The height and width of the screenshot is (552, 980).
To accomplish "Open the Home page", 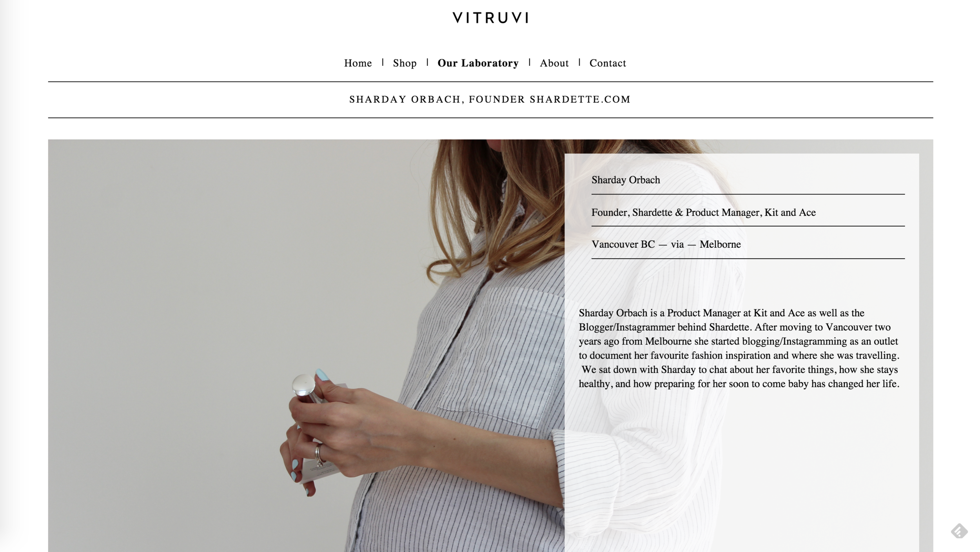I will pyautogui.click(x=358, y=63).
